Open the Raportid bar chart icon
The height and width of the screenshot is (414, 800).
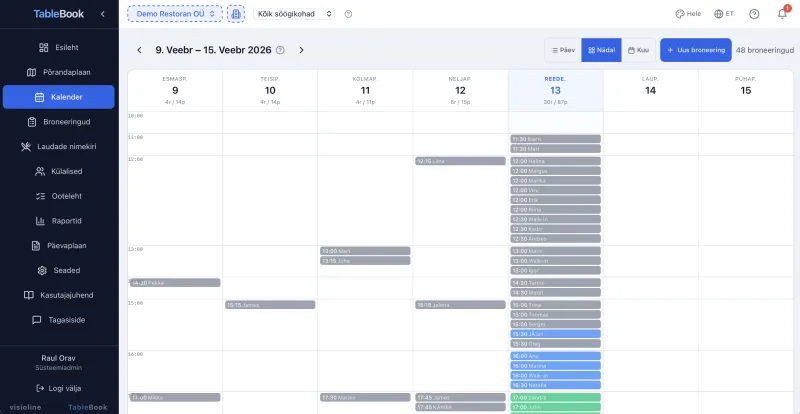(x=40, y=221)
